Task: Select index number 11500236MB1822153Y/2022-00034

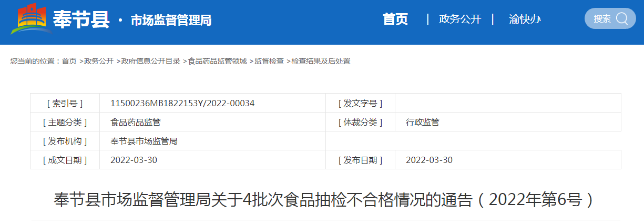Action: 182,103
